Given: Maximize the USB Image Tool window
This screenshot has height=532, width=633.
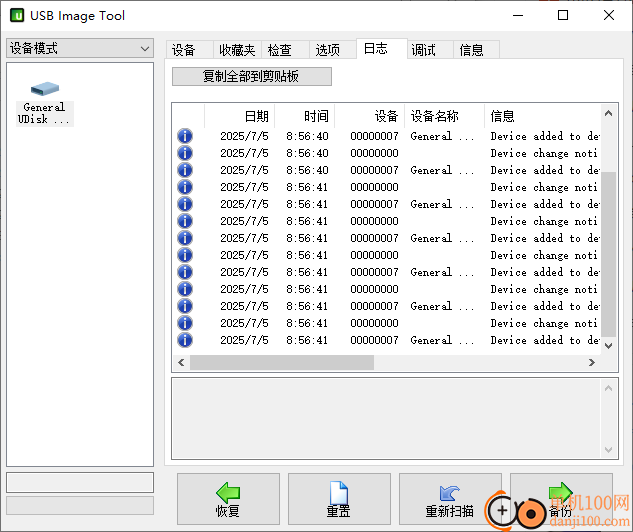Looking at the screenshot, I should point(563,15).
